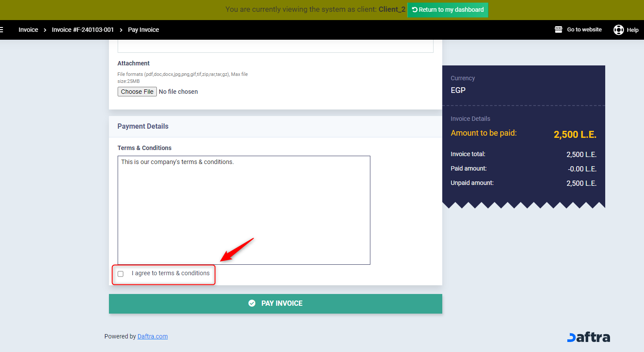Go to the Invoice breadcrumb

point(28,30)
